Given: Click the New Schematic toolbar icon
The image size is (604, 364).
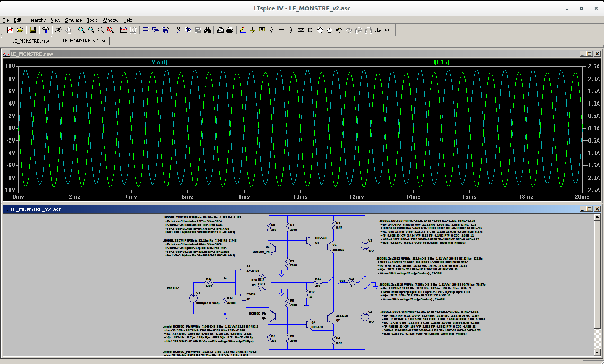Looking at the screenshot, I should (x=10, y=30).
